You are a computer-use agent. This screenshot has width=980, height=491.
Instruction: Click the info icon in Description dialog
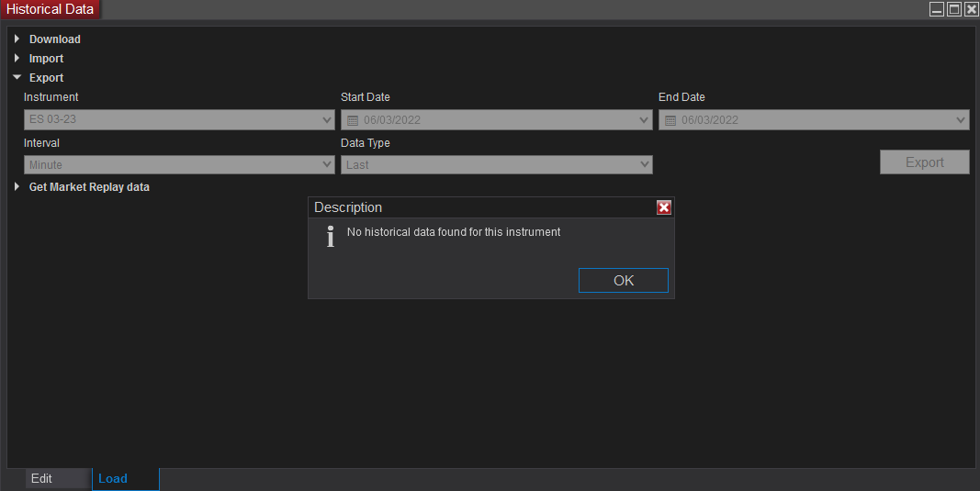(331, 237)
